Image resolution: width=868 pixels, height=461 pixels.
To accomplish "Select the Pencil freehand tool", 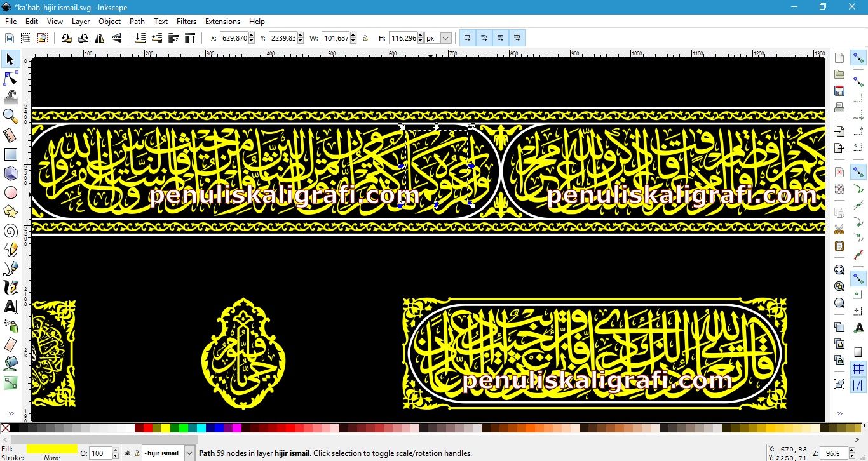I will pyautogui.click(x=10, y=250).
